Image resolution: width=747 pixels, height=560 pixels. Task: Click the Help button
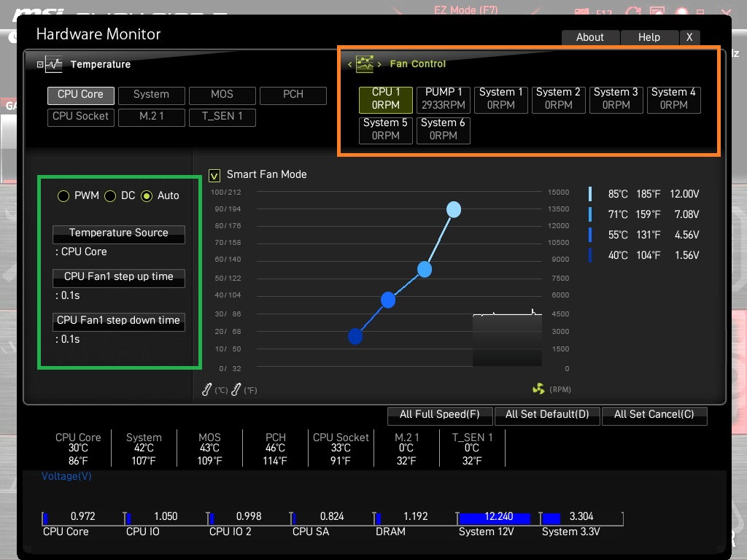[x=649, y=37]
